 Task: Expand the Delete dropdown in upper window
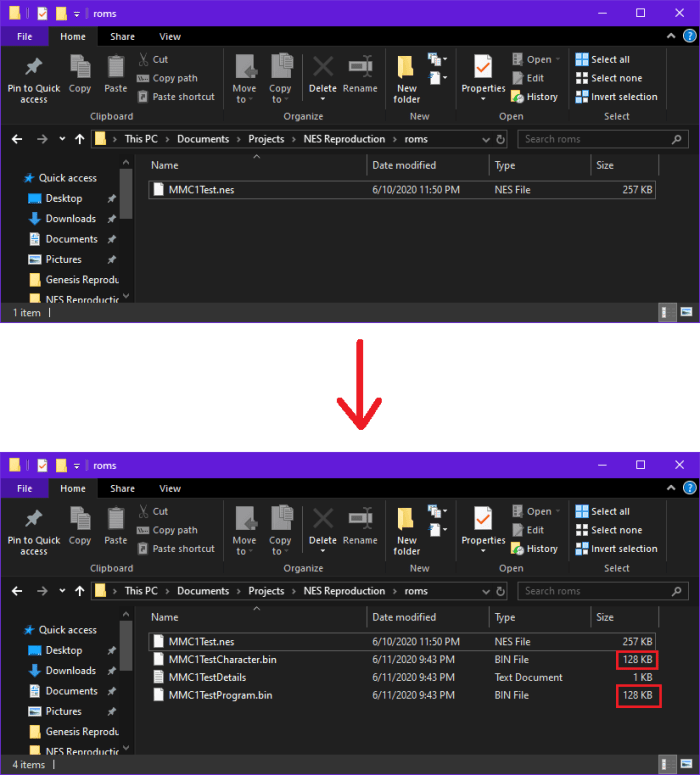(x=323, y=100)
